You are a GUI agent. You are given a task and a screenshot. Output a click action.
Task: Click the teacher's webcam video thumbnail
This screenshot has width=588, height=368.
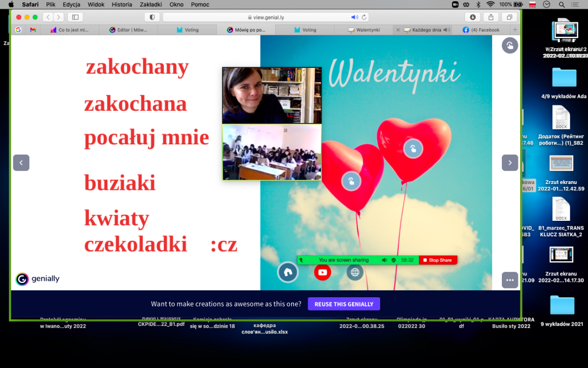coord(272,95)
